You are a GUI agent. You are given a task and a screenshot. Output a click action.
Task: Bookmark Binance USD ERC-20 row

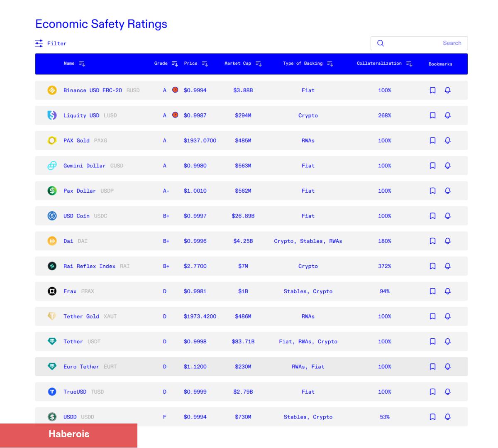coord(432,90)
